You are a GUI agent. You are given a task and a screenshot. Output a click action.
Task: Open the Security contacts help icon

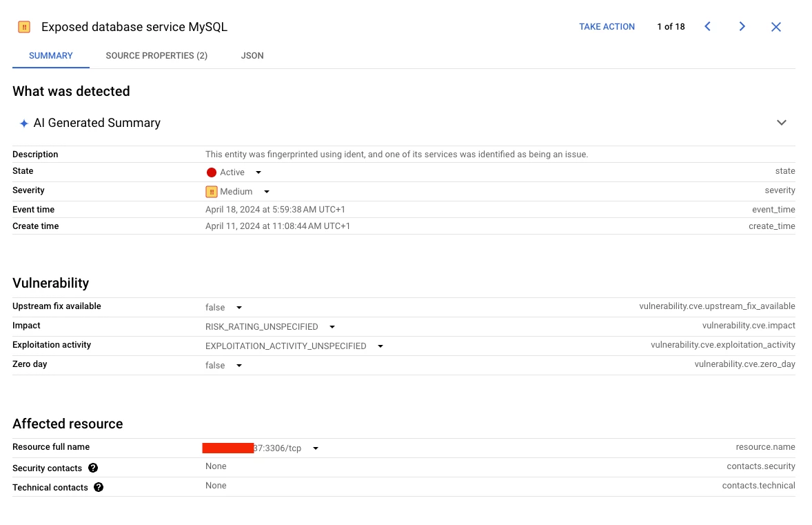(92, 468)
